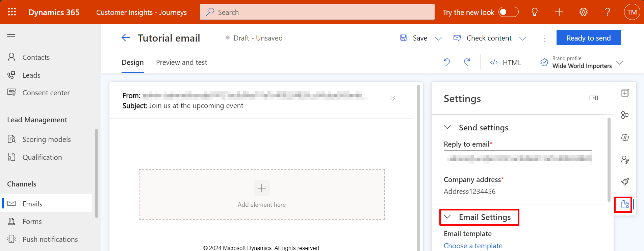Open the Copilot assistant icon

click(625, 137)
